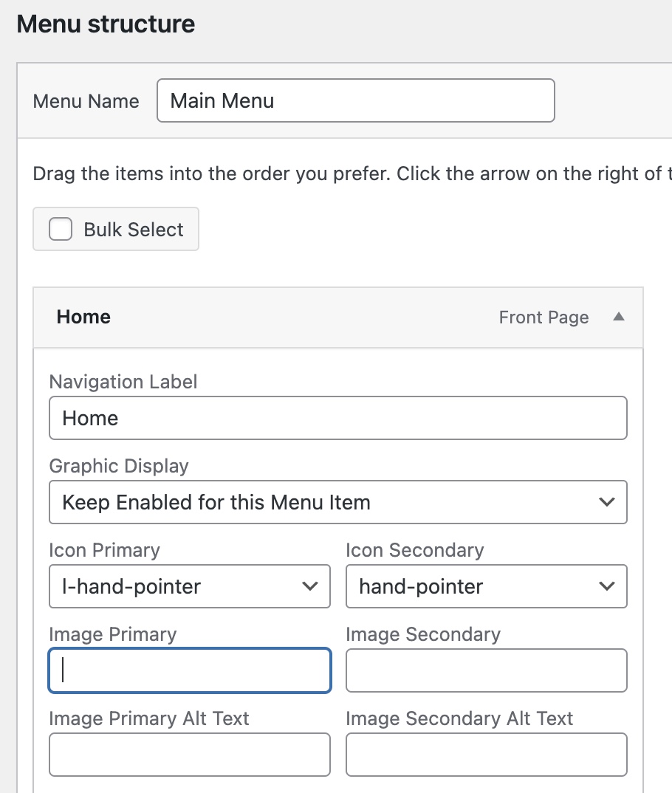Click the Icon Primary caption text
This screenshot has width=672, height=793.
pyautogui.click(x=104, y=550)
